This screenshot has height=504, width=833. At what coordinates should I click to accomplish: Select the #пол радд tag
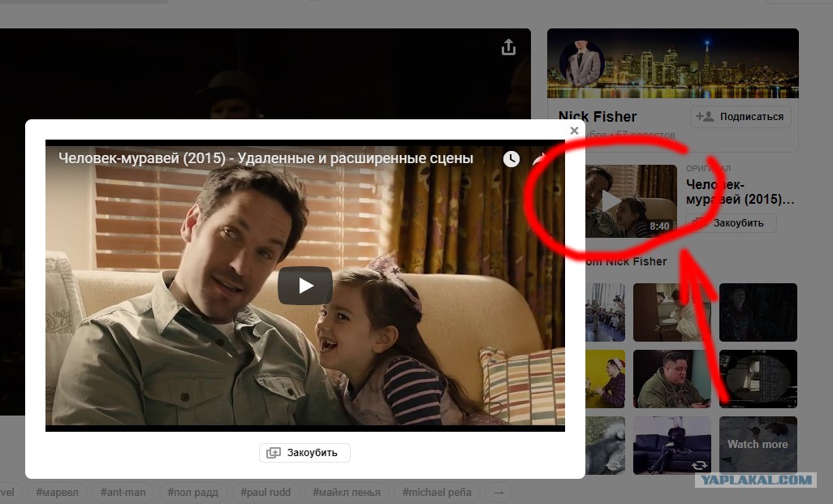(x=193, y=493)
